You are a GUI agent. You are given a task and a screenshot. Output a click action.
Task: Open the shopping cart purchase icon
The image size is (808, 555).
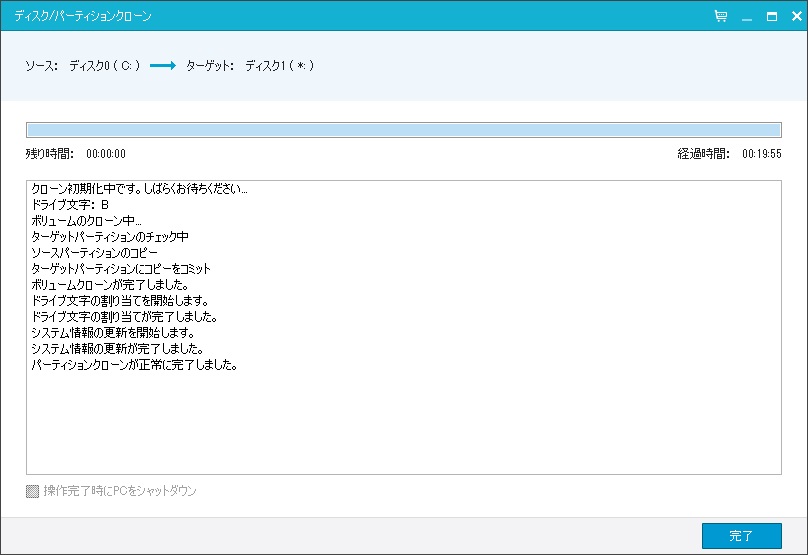pos(721,16)
